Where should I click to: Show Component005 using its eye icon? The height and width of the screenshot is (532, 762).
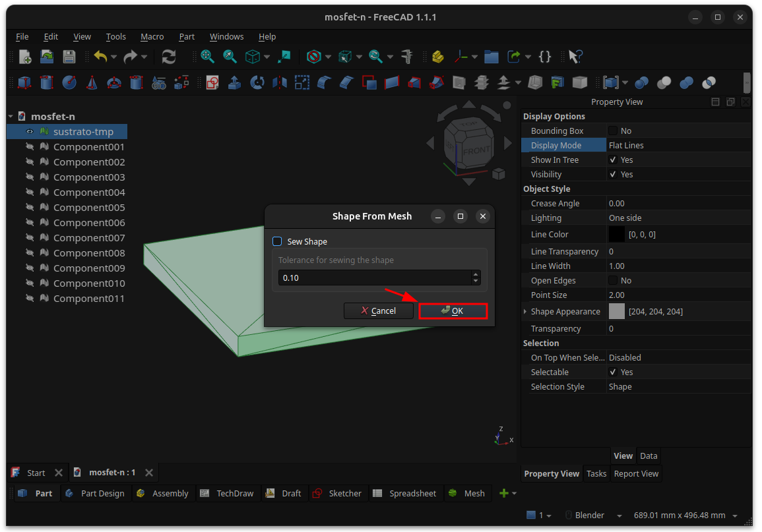pos(30,207)
